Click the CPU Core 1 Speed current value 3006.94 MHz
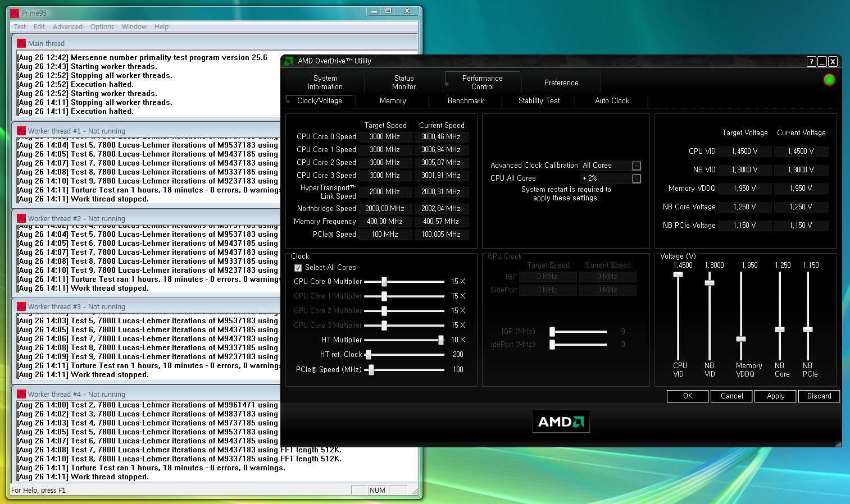 [441, 150]
